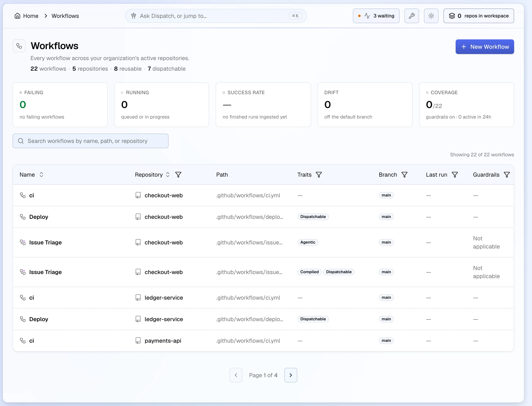This screenshot has width=532, height=406.
Task: Open the Coverage stat card
Action: click(466, 105)
